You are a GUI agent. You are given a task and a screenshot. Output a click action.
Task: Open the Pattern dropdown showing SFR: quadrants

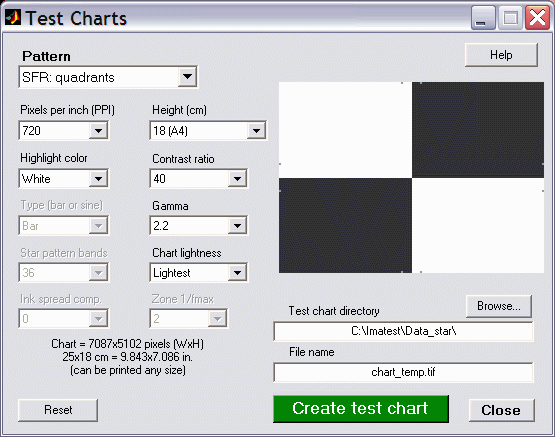tap(108, 77)
